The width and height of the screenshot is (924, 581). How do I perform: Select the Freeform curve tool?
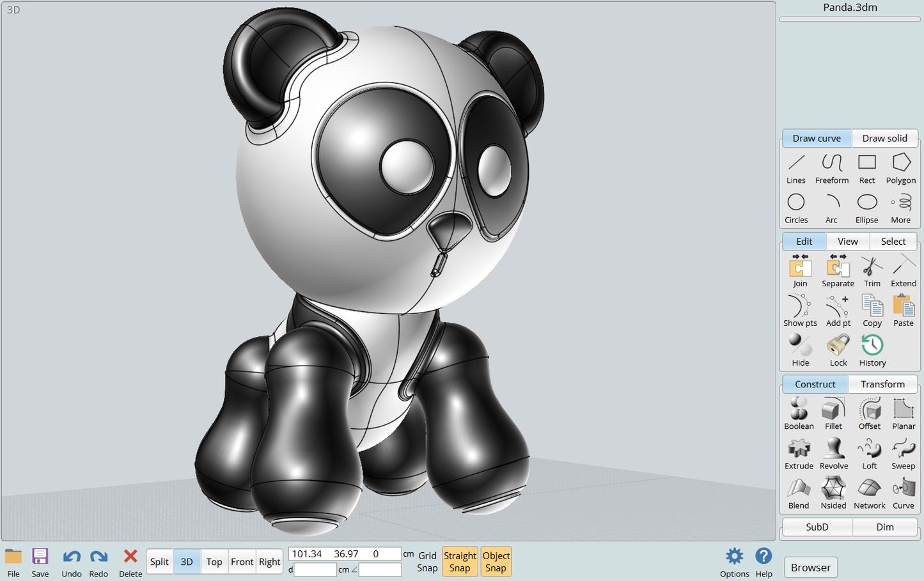pos(831,169)
